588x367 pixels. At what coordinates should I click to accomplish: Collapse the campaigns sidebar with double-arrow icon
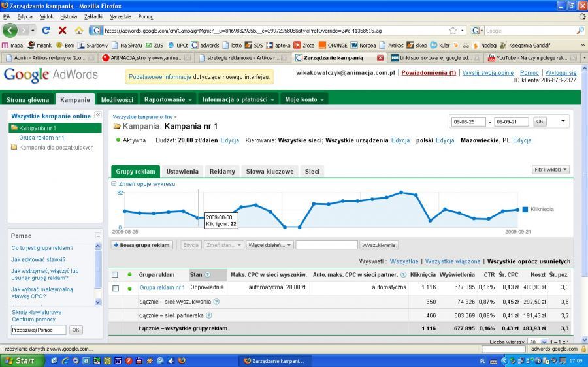(98, 115)
